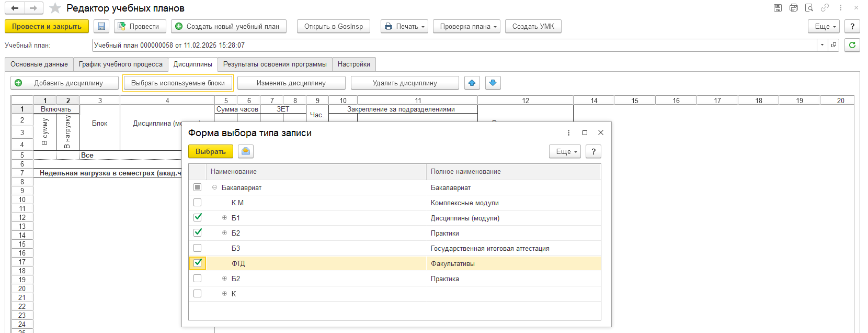Click the folder icon next to Выбрать
Image resolution: width=868 pixels, height=333 pixels.
click(246, 151)
